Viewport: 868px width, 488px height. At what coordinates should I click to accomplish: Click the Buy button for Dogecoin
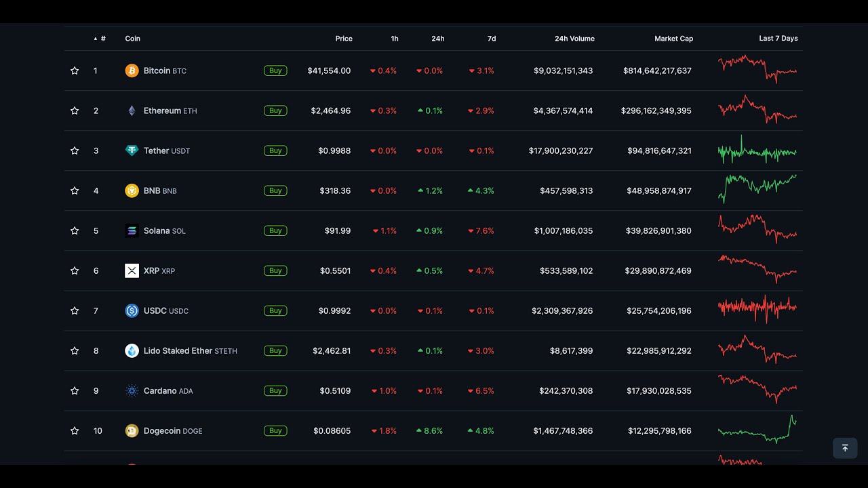click(275, 430)
